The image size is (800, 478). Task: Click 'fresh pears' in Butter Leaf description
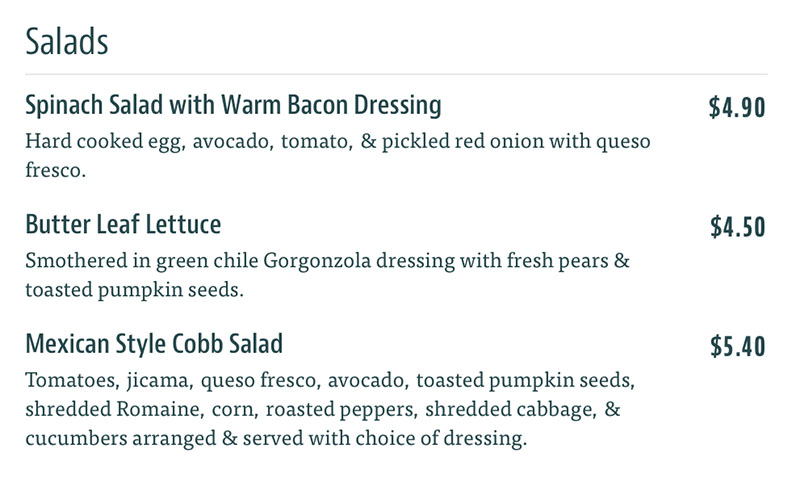tap(558, 261)
